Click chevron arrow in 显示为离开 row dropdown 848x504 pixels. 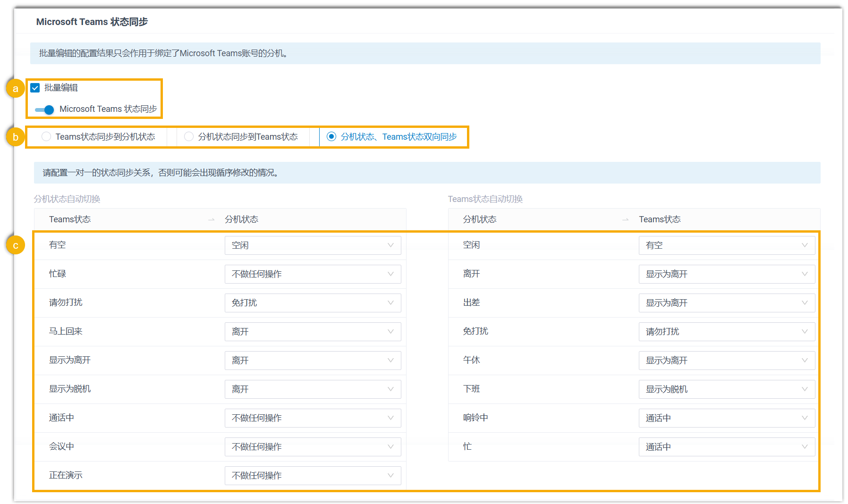click(x=390, y=361)
